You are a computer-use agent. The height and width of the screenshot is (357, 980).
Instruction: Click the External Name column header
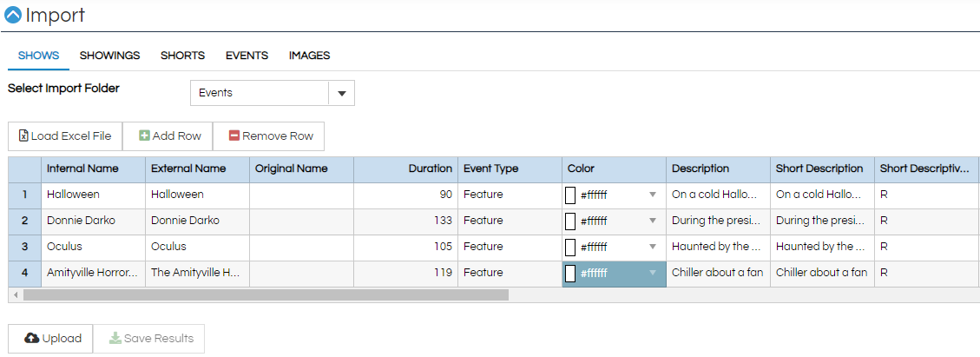click(x=198, y=169)
